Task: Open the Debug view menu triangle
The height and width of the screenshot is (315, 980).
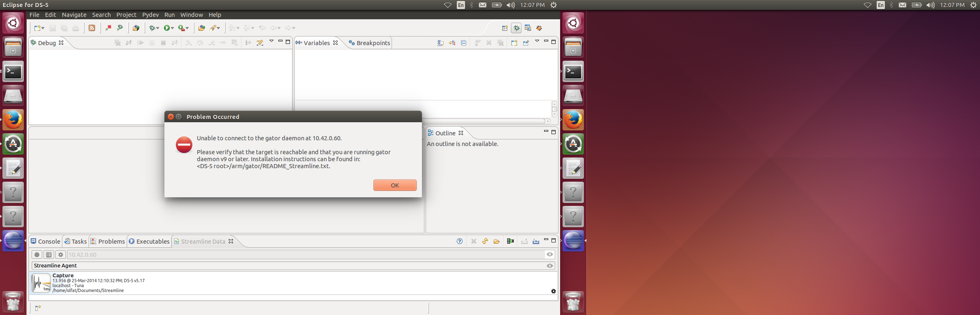Action: (x=271, y=41)
